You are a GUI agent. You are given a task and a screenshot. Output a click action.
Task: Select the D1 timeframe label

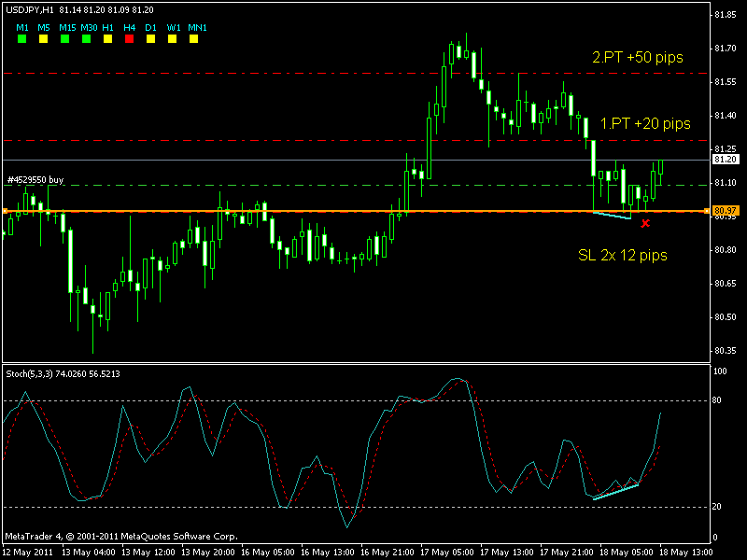click(x=150, y=28)
